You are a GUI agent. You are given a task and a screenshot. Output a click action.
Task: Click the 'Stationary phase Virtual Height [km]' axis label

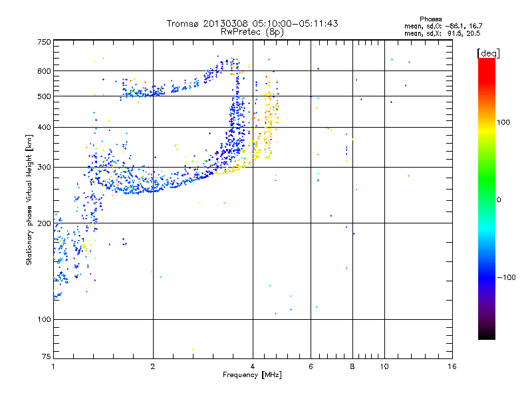(29, 199)
